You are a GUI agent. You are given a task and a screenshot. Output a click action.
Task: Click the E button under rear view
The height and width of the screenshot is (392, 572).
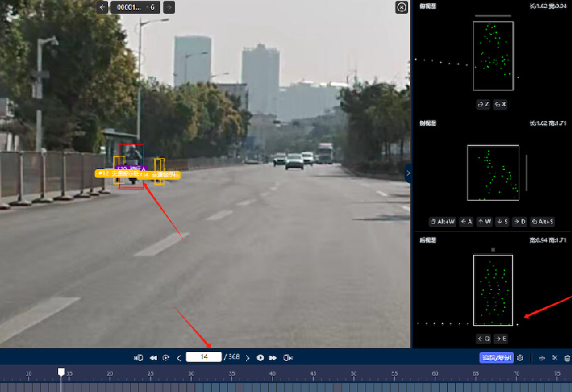point(501,338)
